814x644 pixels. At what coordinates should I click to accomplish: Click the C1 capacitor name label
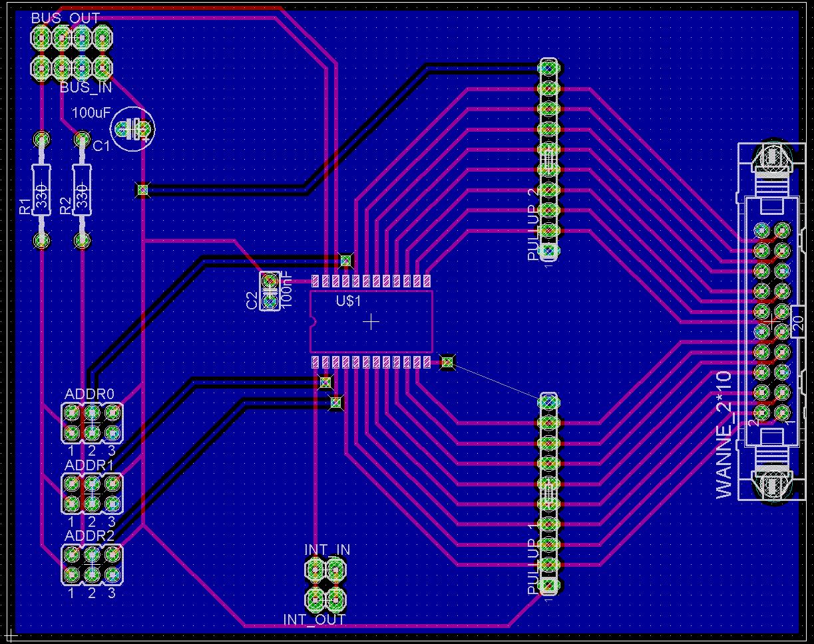(101, 146)
